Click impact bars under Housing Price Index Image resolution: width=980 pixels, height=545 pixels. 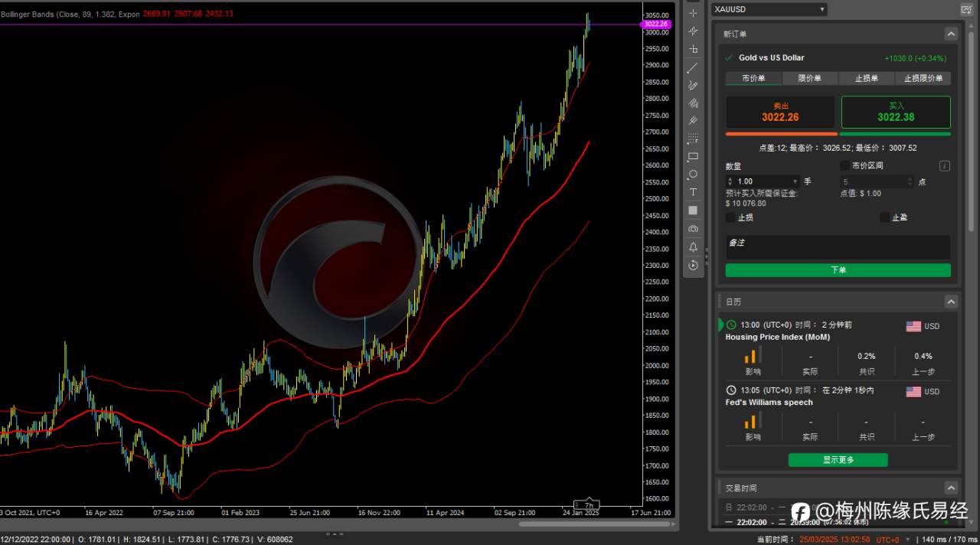coord(753,356)
